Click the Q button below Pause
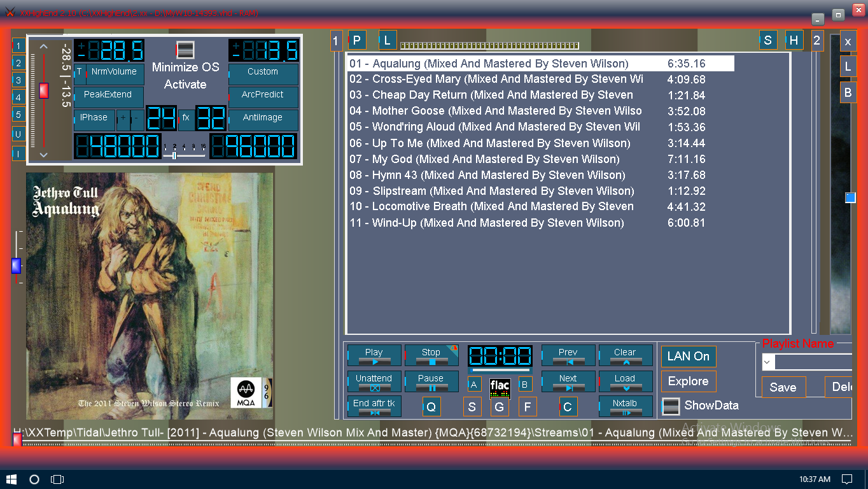This screenshot has width=868, height=489. 431,407
